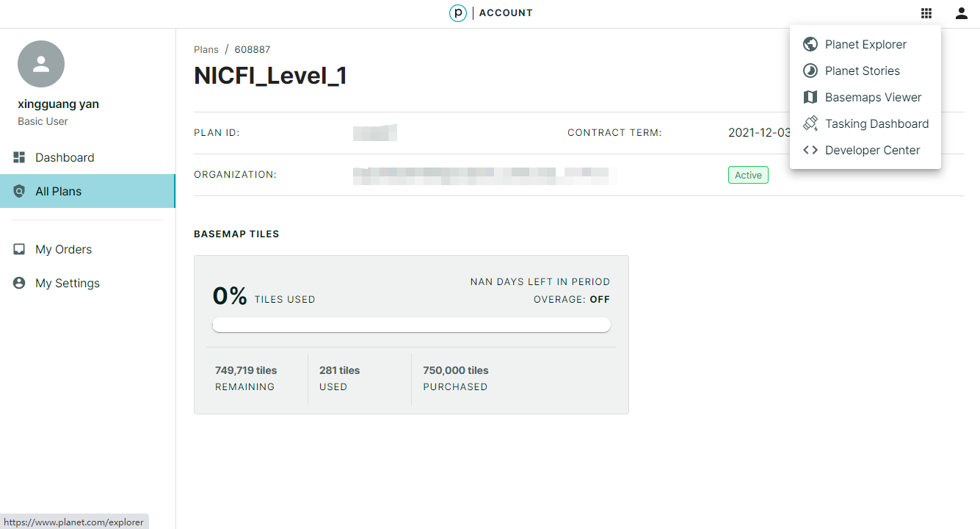The width and height of the screenshot is (980, 529).
Task: Open My Settings page
Action: 87,283
